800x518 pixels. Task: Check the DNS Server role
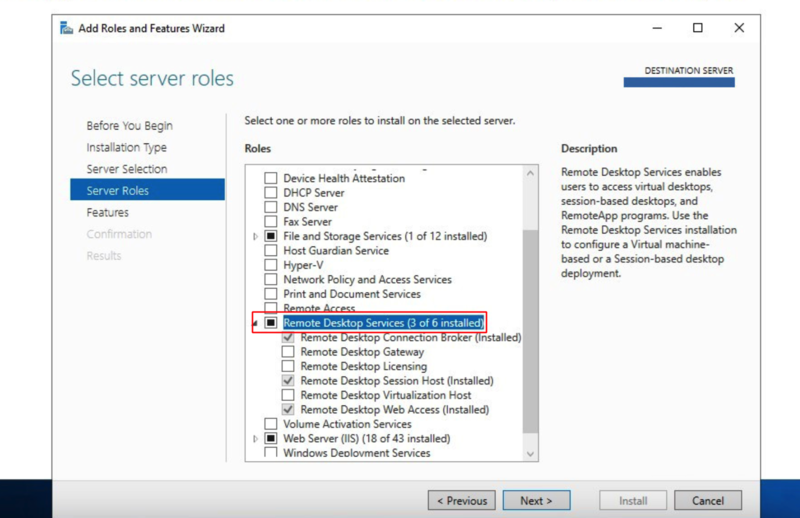click(x=271, y=207)
